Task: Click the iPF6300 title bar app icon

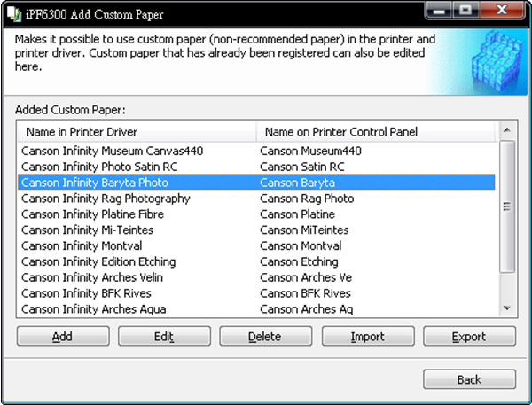Action: [x=14, y=14]
